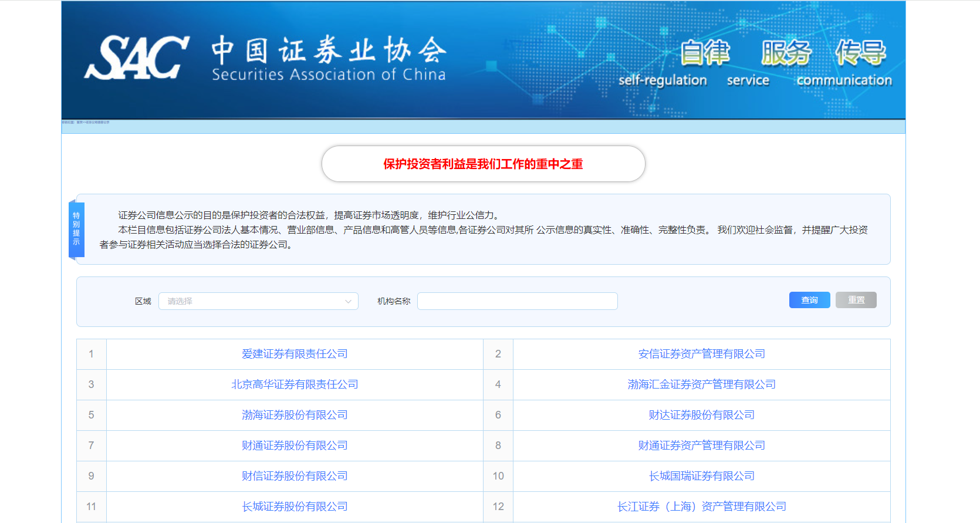Open the 爱建证券有限责任公司 link
The width and height of the screenshot is (980, 523).
(295, 354)
